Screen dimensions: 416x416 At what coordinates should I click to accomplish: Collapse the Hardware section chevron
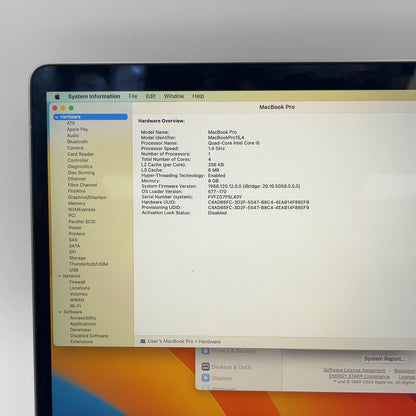57,117
